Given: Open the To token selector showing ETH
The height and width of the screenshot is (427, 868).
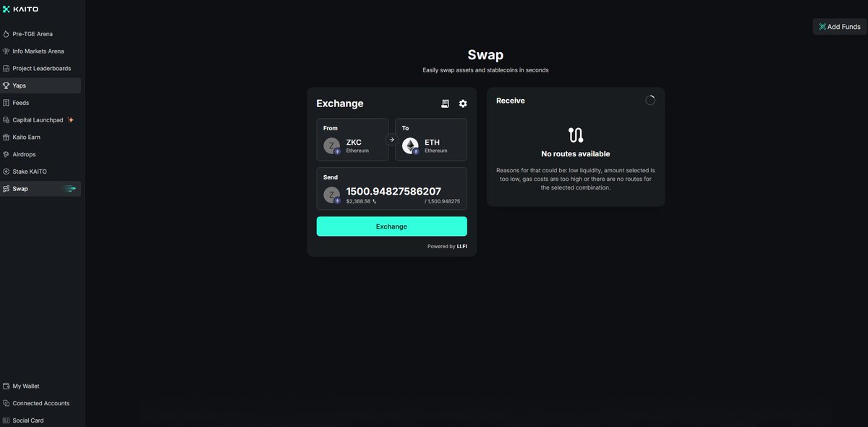Looking at the screenshot, I should pyautogui.click(x=431, y=140).
